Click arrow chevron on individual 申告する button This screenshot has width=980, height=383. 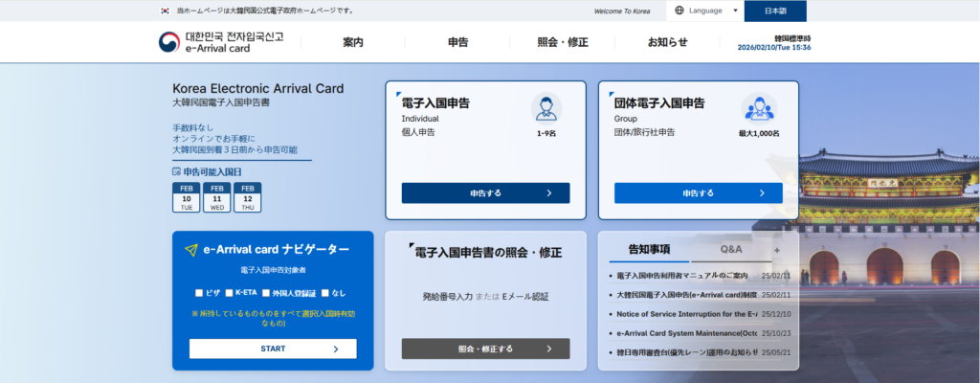coord(549,192)
